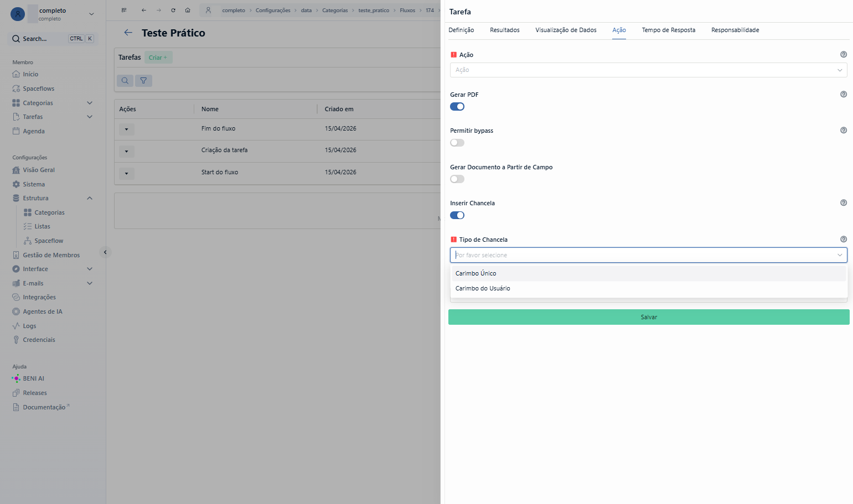Open the search icon in Tarefas toolbar
The width and height of the screenshot is (853, 504).
click(125, 81)
